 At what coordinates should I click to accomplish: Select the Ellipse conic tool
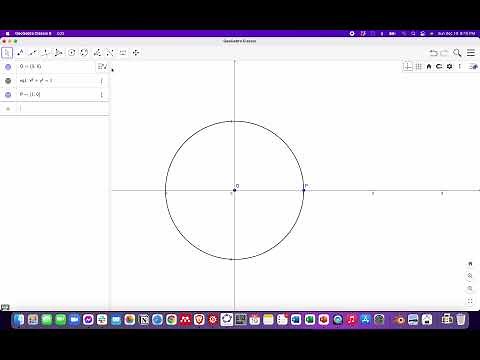pyautogui.click(x=84, y=53)
